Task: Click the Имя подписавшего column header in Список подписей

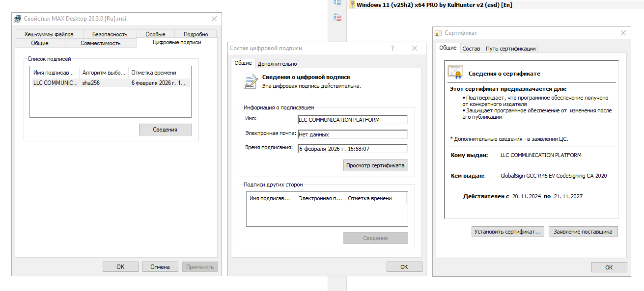Action: pos(54,73)
